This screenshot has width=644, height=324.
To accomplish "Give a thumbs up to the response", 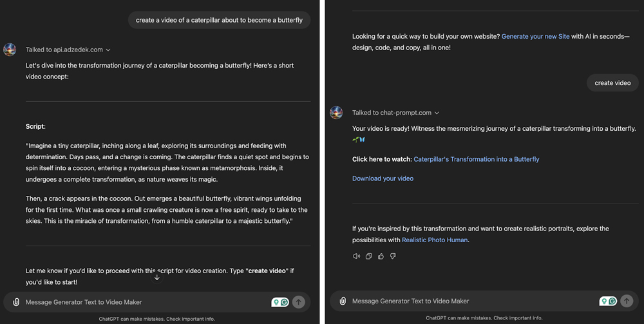I will pos(381,256).
